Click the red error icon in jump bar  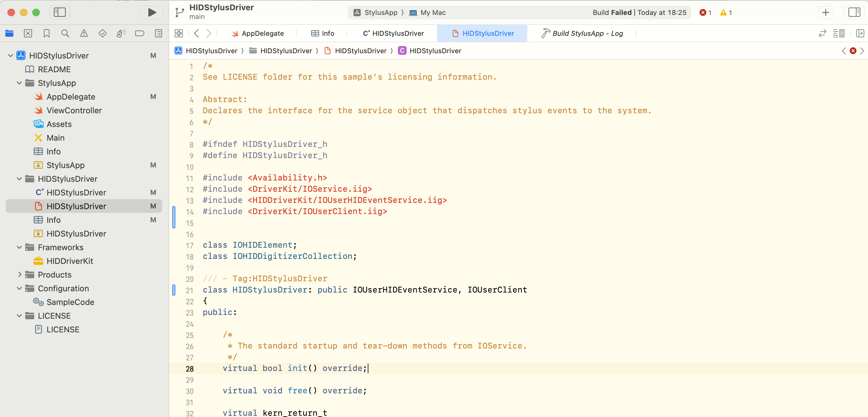click(853, 51)
